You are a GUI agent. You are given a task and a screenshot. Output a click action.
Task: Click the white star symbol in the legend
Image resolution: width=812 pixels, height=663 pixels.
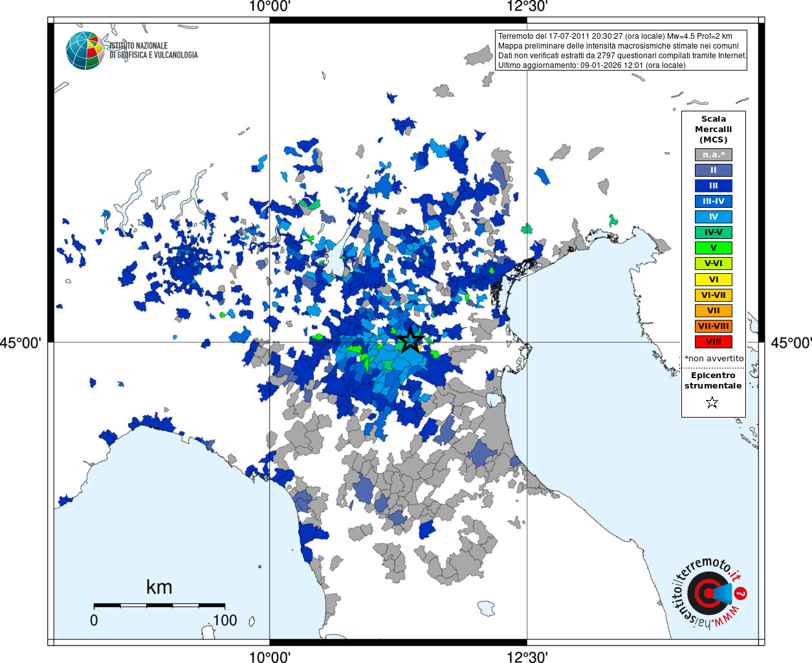pyautogui.click(x=712, y=403)
